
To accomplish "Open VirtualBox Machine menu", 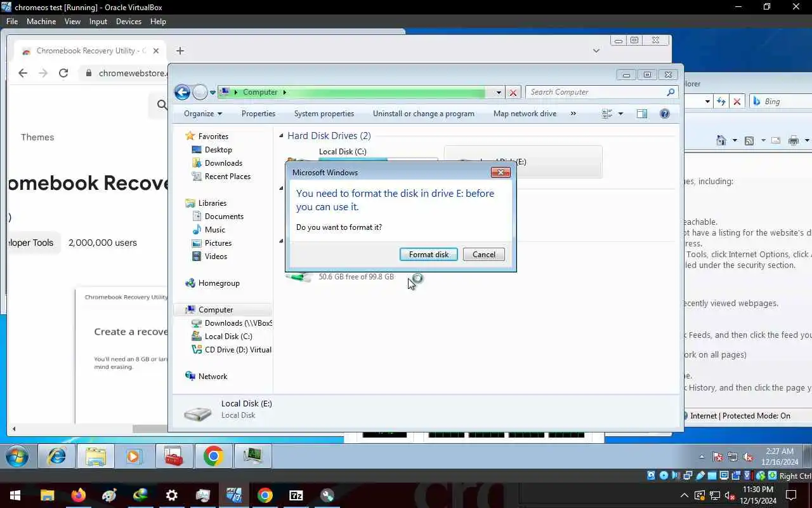I will click(x=41, y=21).
